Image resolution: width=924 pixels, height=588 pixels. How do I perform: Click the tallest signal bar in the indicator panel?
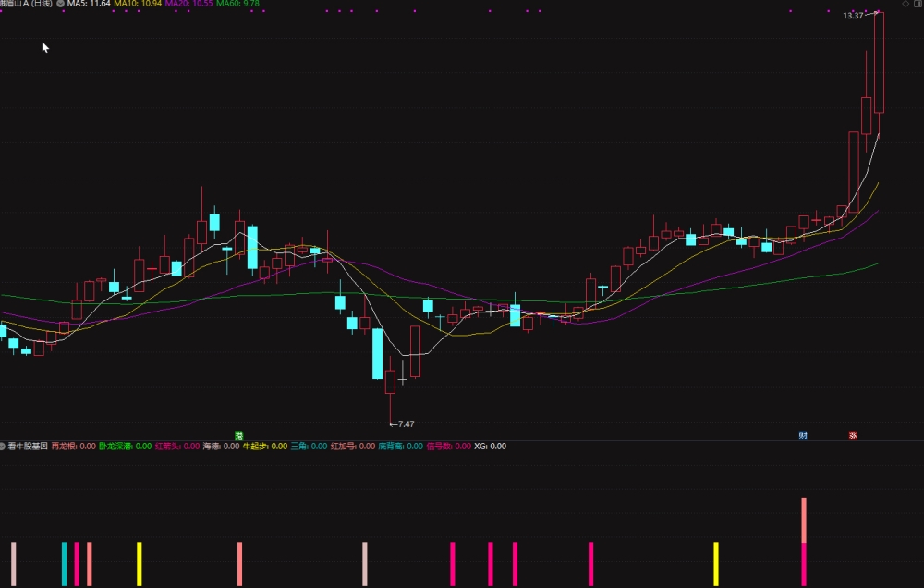point(804,542)
